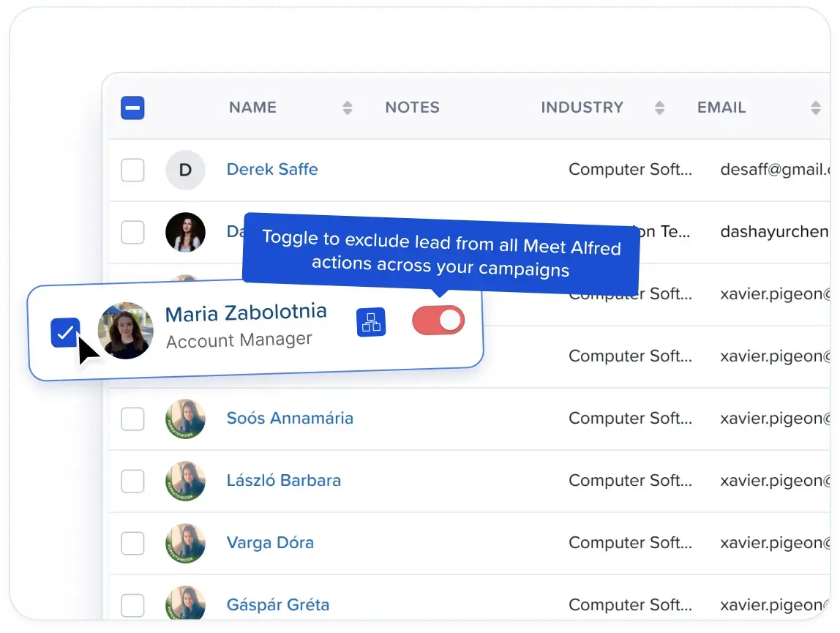840x633 pixels.
Task: Open László Barbara's profile link
Action: 283,480
